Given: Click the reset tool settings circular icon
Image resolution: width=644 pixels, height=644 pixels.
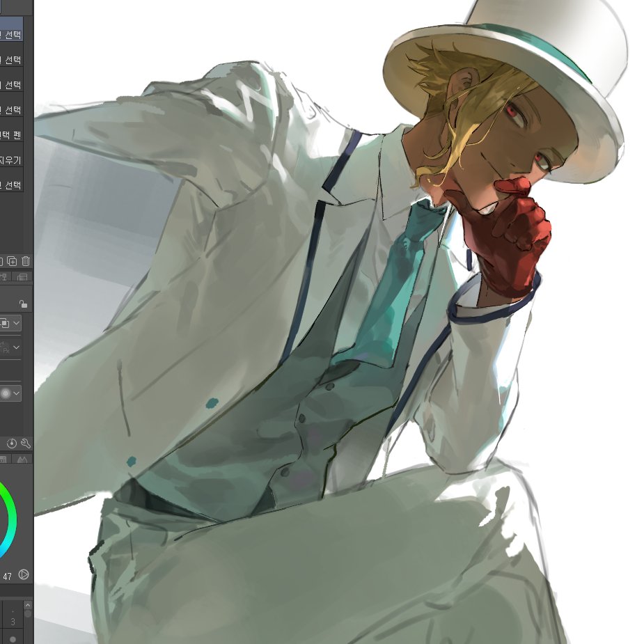Looking at the screenshot, I should click(x=12, y=443).
